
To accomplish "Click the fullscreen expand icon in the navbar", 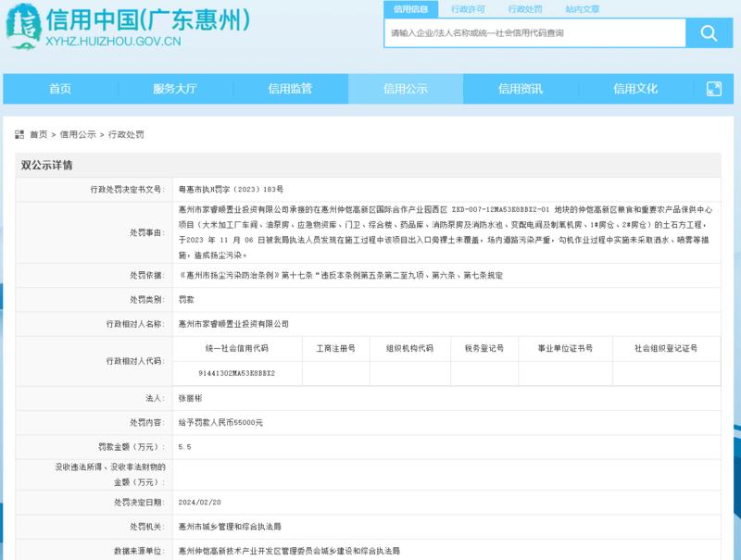I will [713, 89].
